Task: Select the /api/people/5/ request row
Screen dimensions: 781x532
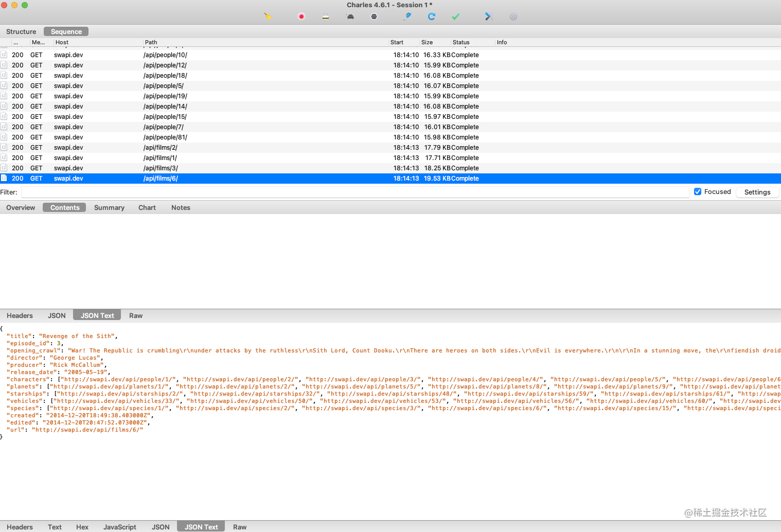Action: (390, 85)
